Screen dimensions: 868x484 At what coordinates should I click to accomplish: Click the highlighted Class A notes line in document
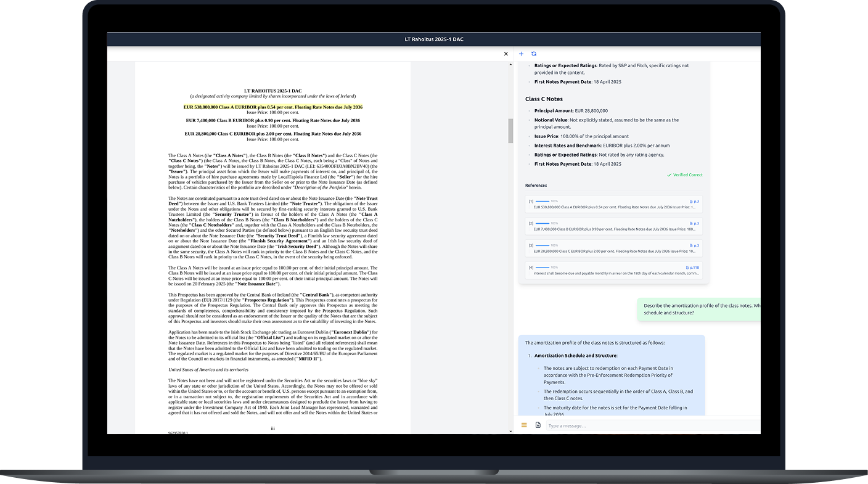click(x=272, y=107)
